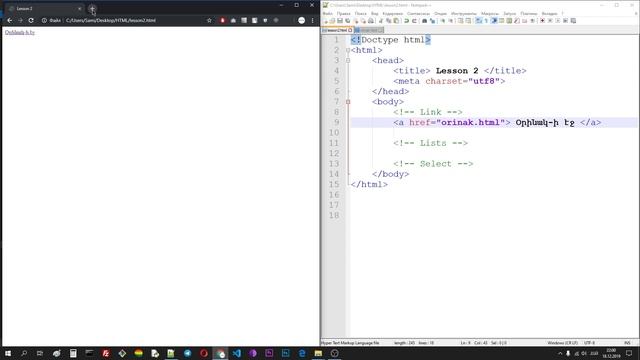Viewport: 640px width, 360px height.
Task: Open the Плагины menu
Action: point(529,13)
